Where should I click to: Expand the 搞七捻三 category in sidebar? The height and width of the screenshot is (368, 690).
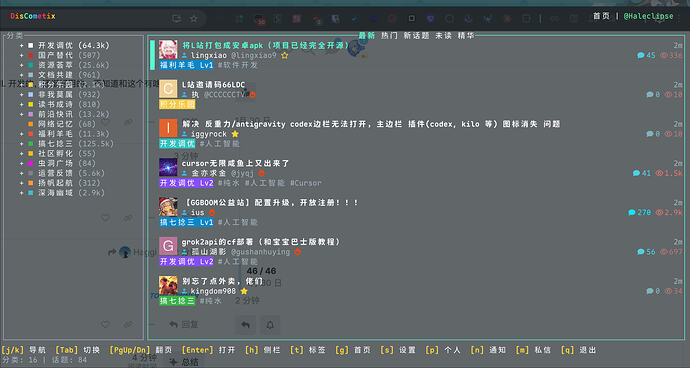[21, 144]
